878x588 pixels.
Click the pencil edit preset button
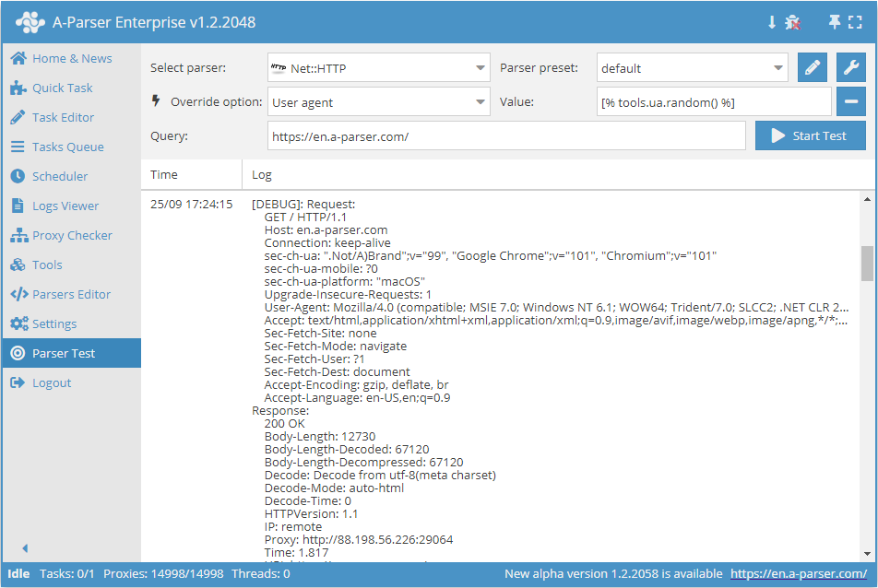(x=813, y=68)
